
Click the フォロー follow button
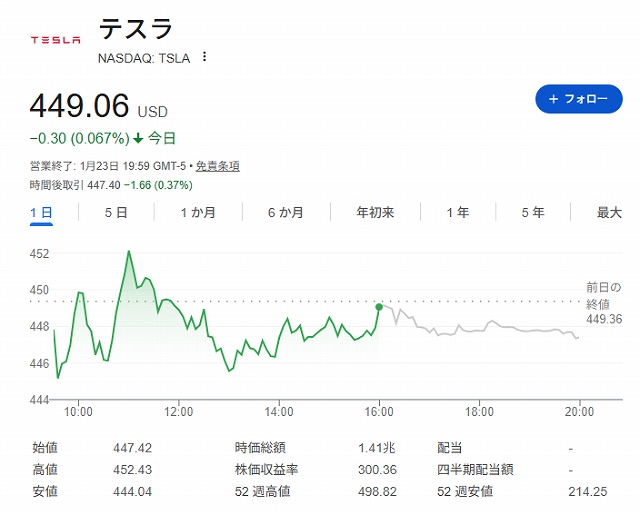[x=578, y=99]
